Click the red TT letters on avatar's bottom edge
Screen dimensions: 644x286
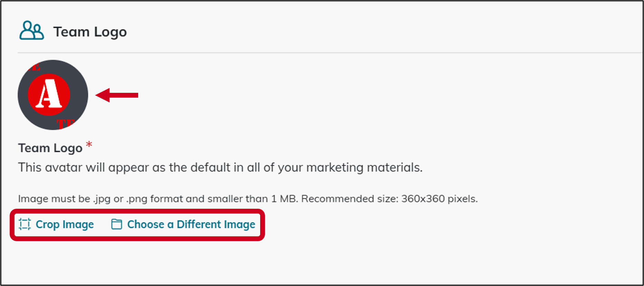point(65,124)
